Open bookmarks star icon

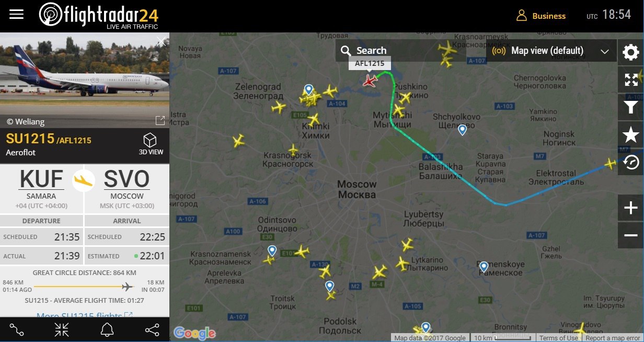[x=631, y=135]
